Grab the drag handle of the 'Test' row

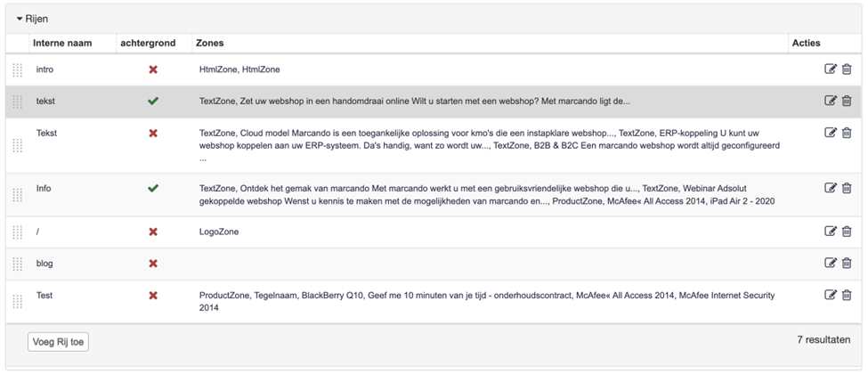(x=17, y=301)
